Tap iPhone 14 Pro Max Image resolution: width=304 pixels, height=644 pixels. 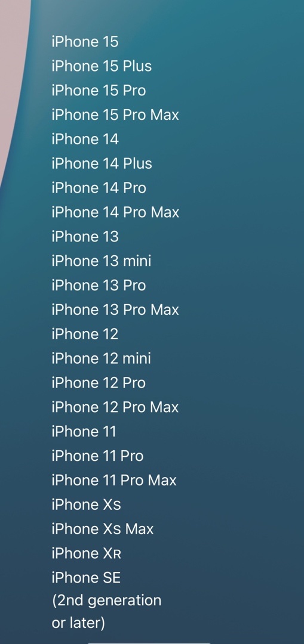coord(116,212)
